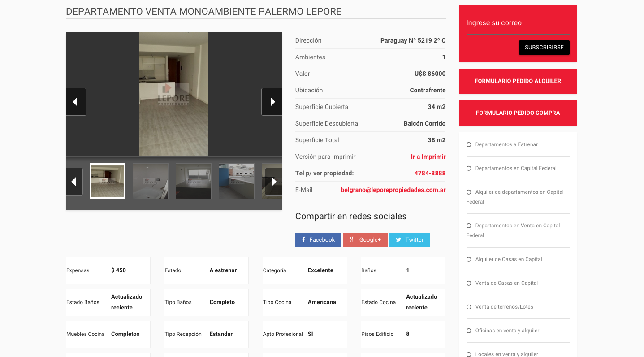
Task: Click phone number 4784-8888
Action: 430,173
